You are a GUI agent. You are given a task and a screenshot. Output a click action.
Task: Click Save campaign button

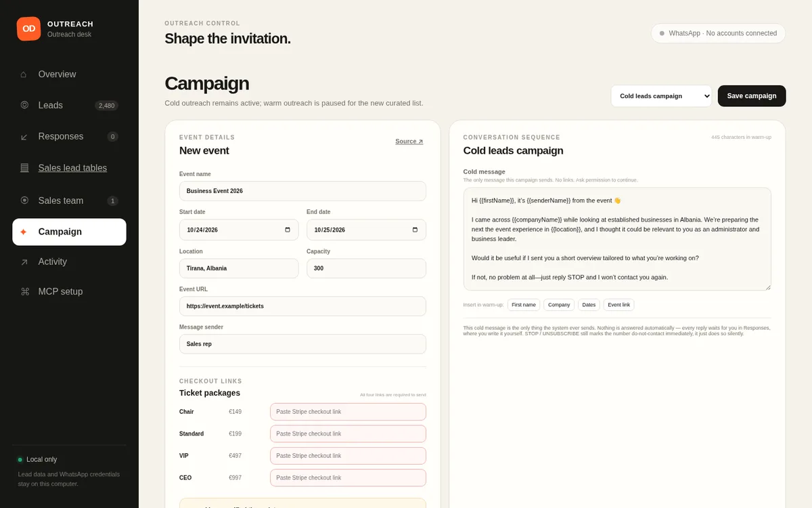coord(752,96)
